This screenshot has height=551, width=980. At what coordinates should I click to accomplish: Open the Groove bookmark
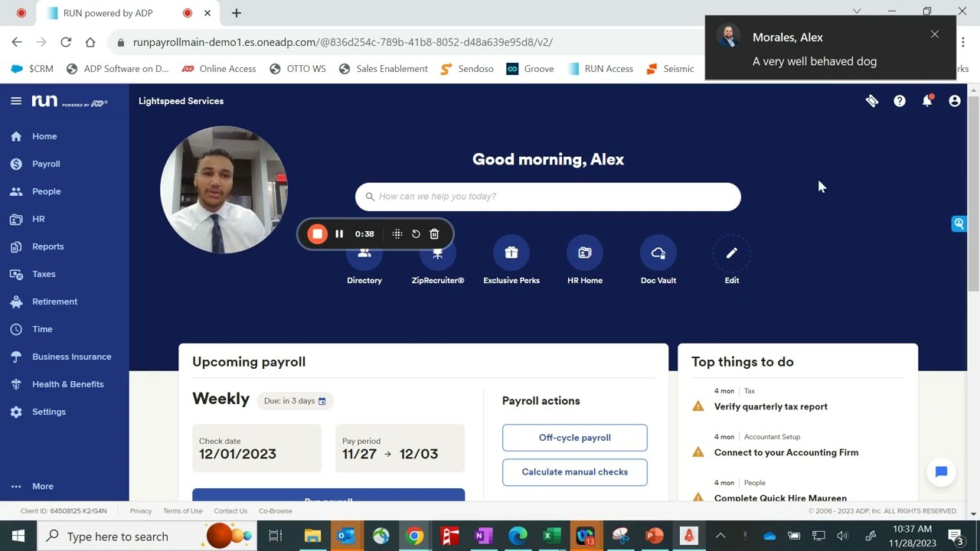(530, 69)
